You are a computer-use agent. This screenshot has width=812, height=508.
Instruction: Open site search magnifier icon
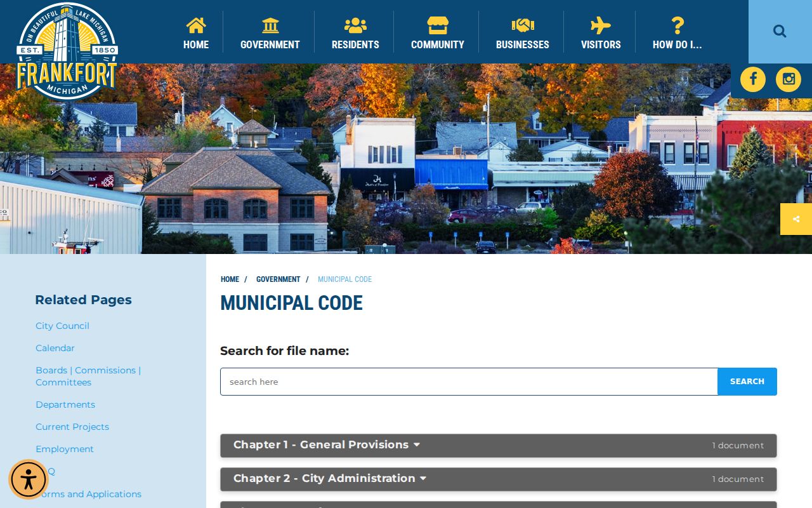click(780, 31)
